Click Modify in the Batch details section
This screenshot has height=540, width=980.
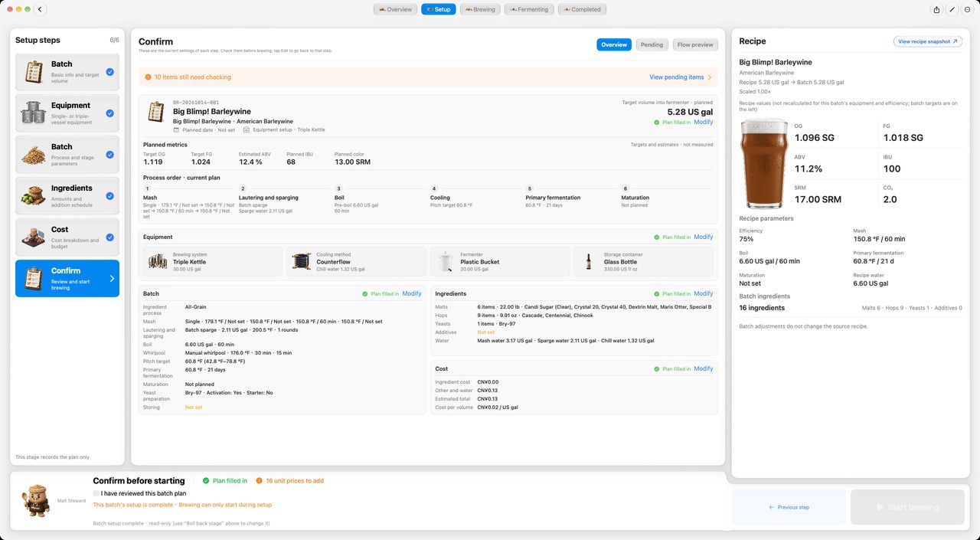412,294
